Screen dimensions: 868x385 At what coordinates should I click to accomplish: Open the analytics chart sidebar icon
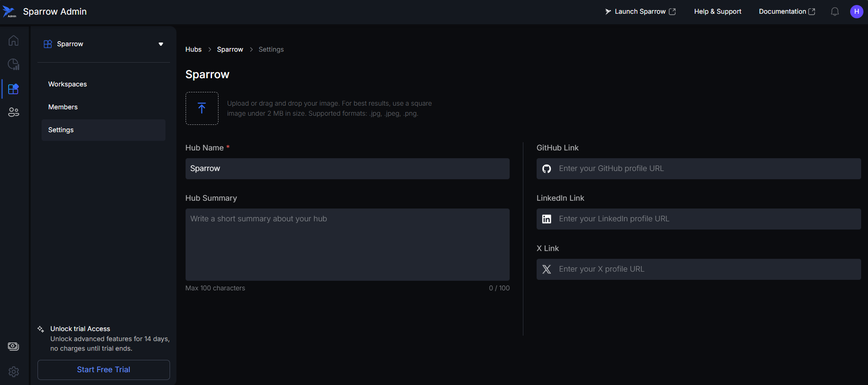(14, 64)
